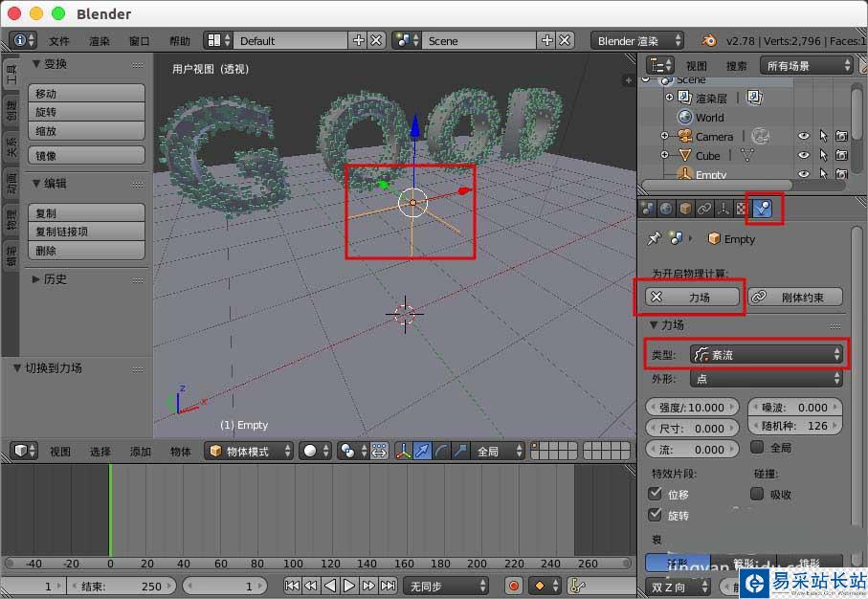This screenshot has width=868, height=599.
Task: Uncheck the 旋转 (Rotation) checkbox
Action: tap(655, 514)
